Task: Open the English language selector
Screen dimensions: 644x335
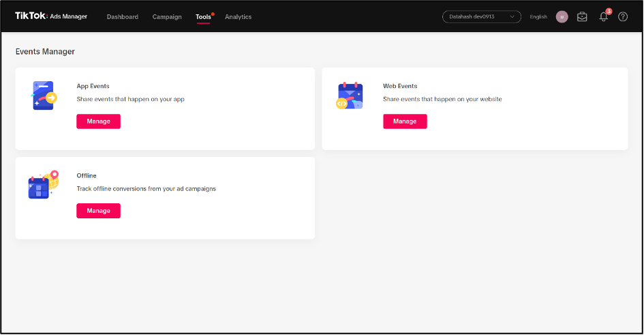Action: point(538,17)
